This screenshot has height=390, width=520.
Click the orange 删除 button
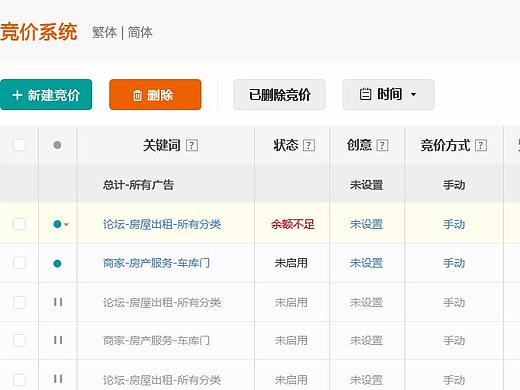(x=155, y=95)
